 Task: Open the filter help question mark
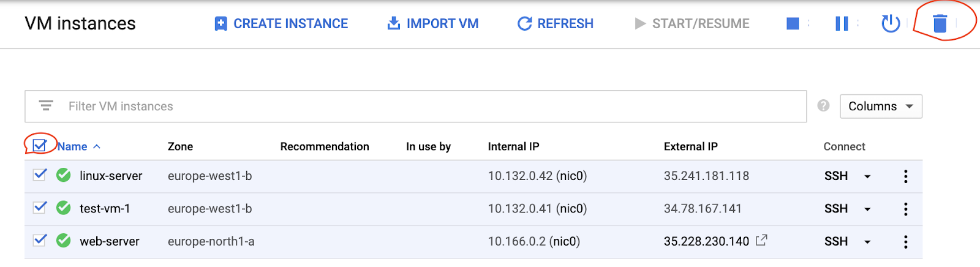[823, 106]
